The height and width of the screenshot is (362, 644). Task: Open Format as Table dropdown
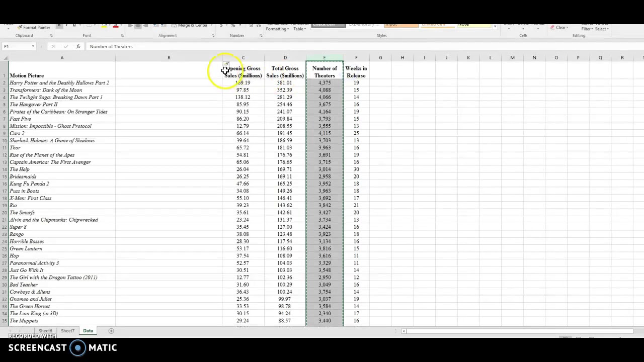pos(300,27)
